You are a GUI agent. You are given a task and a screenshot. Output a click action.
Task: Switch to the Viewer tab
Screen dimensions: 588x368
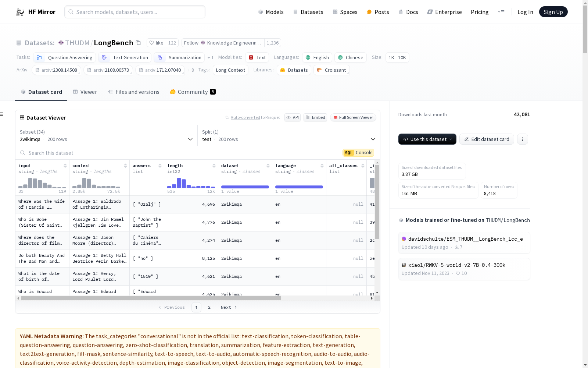tap(85, 92)
